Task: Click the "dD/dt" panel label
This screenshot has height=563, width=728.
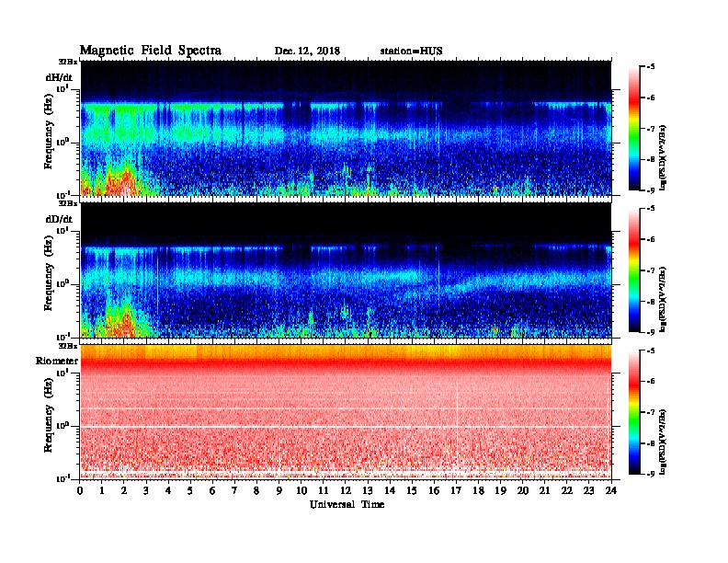Action: click(x=59, y=219)
